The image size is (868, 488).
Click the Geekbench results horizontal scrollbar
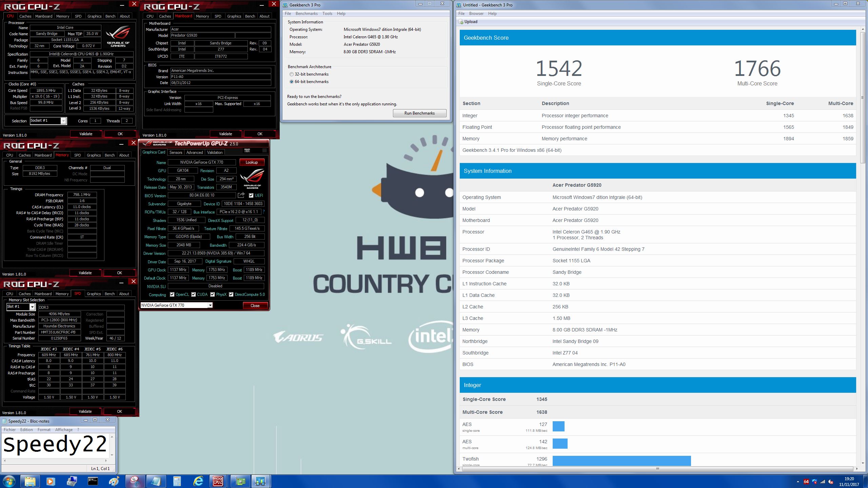click(657, 469)
